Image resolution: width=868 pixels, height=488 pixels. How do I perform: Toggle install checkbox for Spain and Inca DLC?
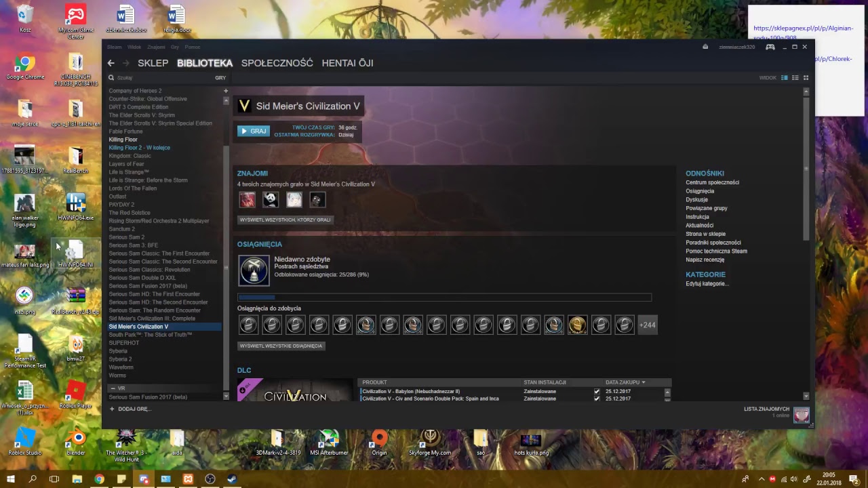pos(597,399)
